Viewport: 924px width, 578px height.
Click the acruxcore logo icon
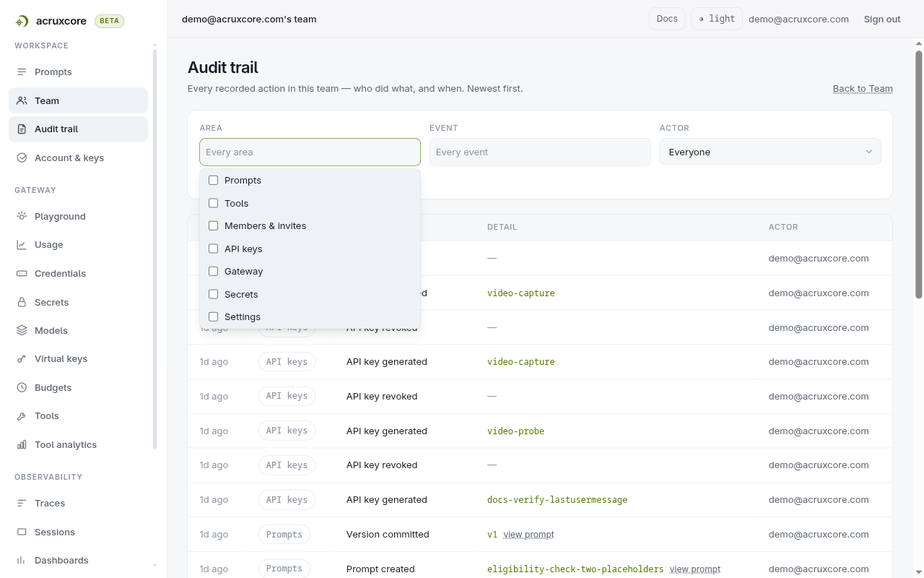click(22, 22)
